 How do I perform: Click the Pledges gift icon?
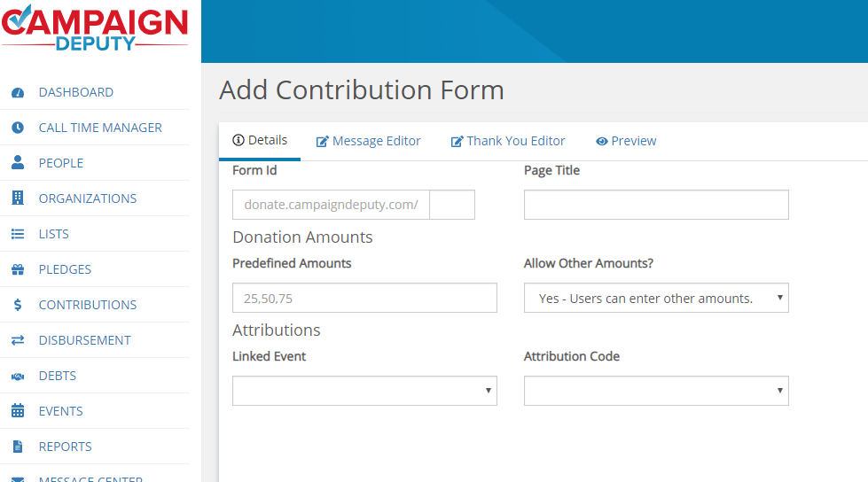[x=18, y=269]
